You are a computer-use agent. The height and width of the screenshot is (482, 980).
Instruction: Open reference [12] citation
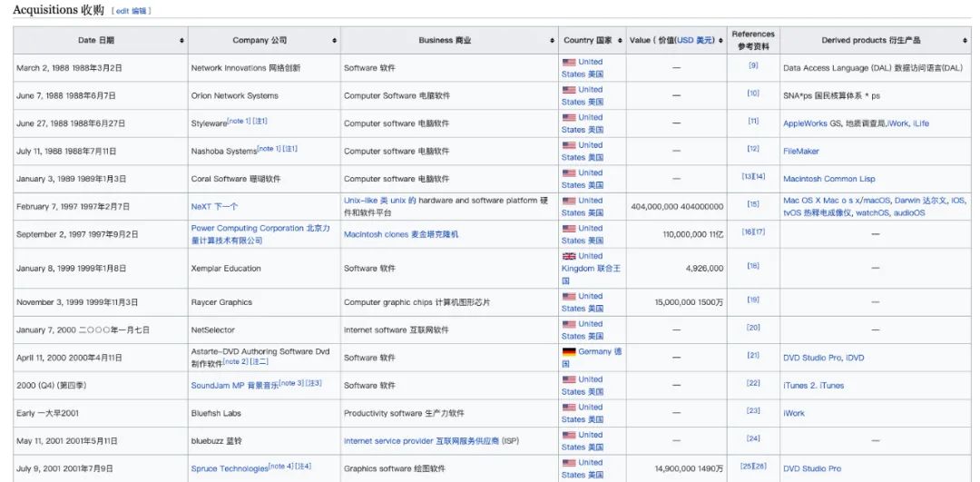click(x=753, y=148)
